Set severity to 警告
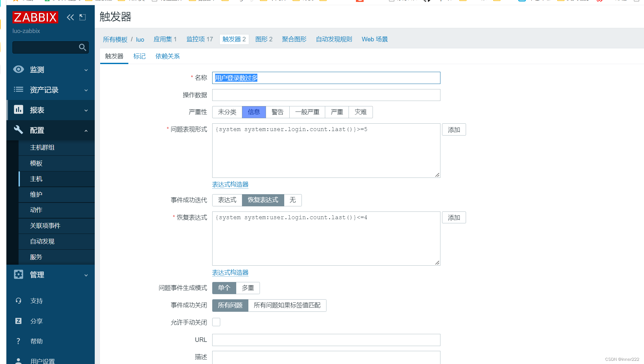 (278, 112)
